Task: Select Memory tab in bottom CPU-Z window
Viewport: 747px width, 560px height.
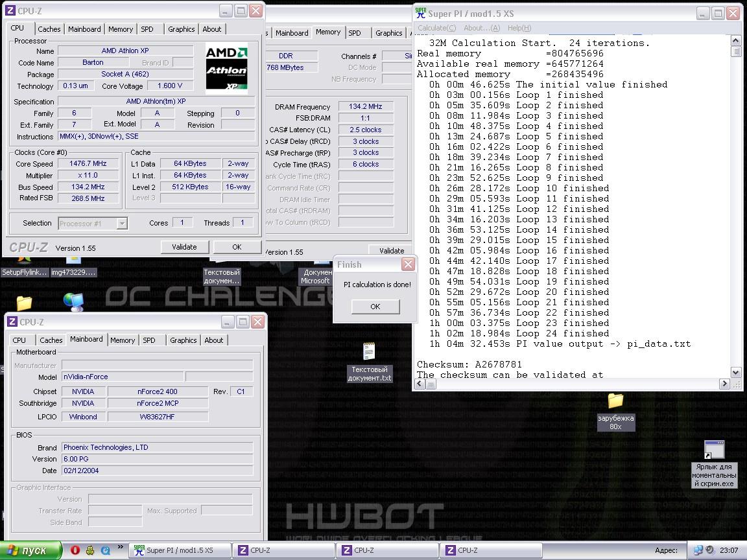Action: point(123,340)
